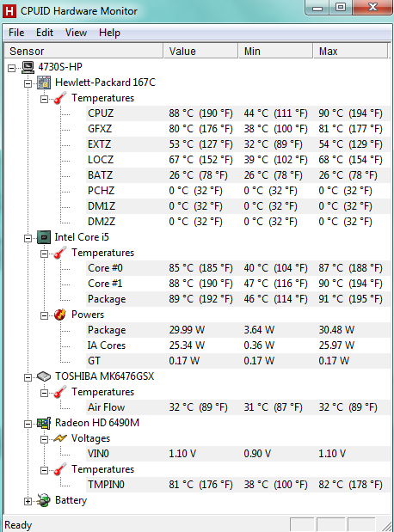Image resolution: width=394 pixels, height=532 pixels.
Task: Open the Help menu
Action: pyautogui.click(x=109, y=33)
